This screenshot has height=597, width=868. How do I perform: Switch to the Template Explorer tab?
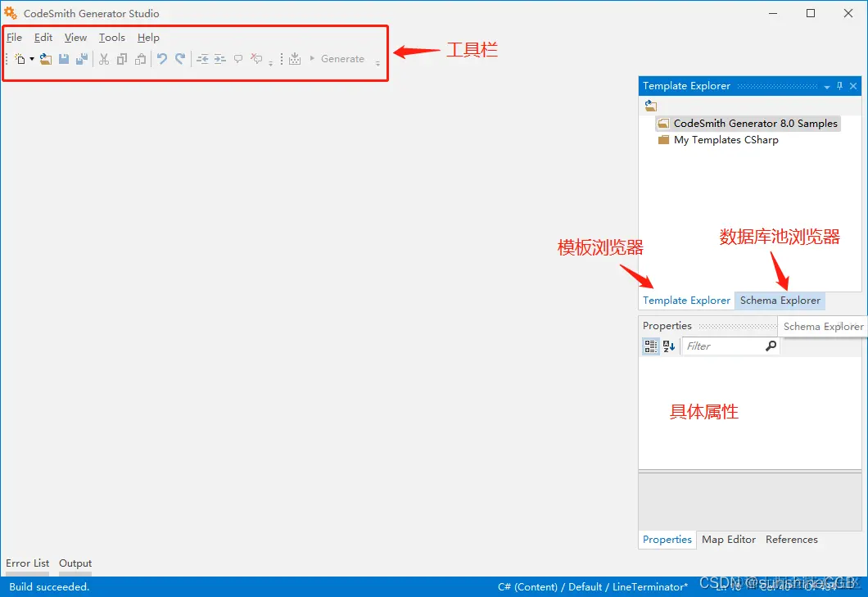686,301
